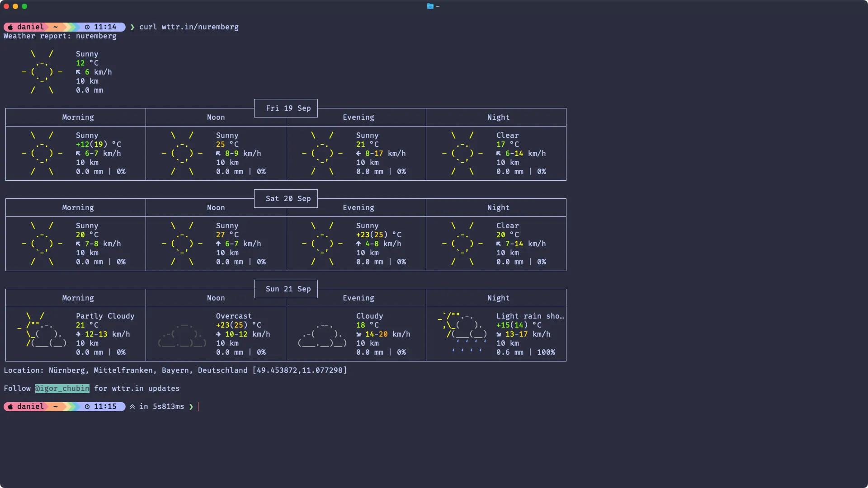Viewport: 868px width, 488px height.
Task: Click the '11:15' time in the last prompt
Action: 105,407
